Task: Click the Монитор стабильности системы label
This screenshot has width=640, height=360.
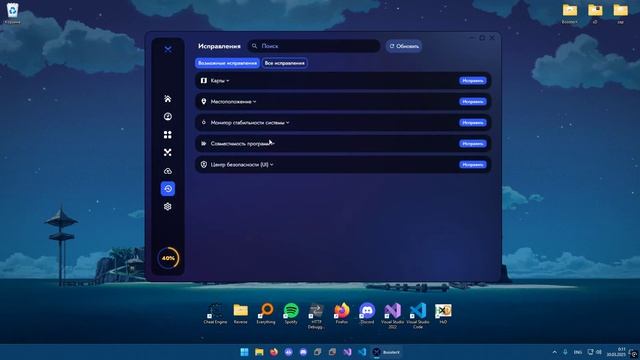Action: [x=247, y=122]
